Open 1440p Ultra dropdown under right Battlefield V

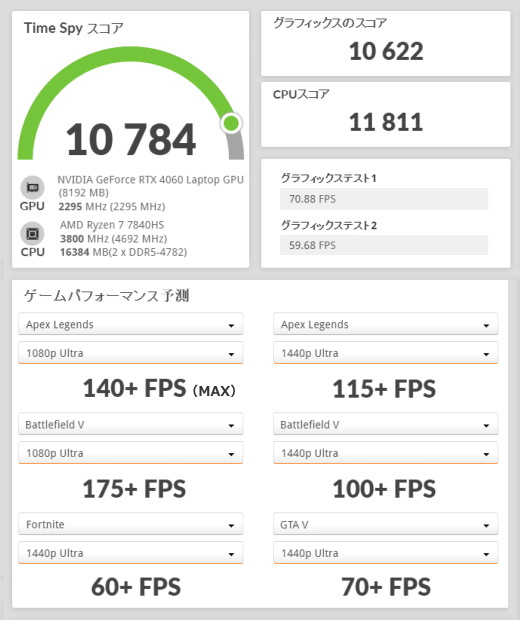coord(386,453)
